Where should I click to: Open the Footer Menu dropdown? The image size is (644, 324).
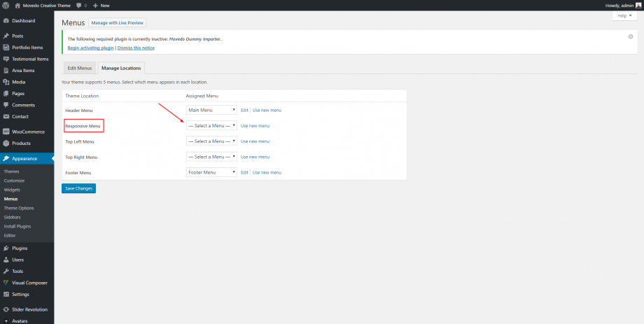click(x=211, y=172)
